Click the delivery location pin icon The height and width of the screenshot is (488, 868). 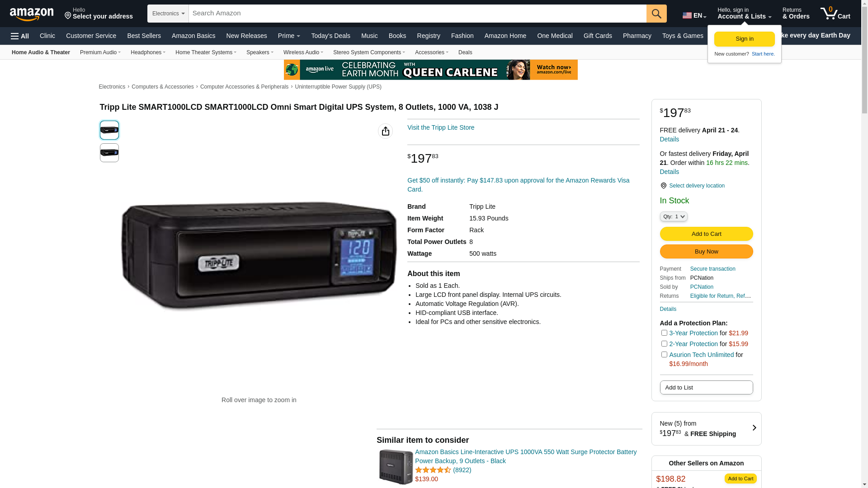[663, 186]
